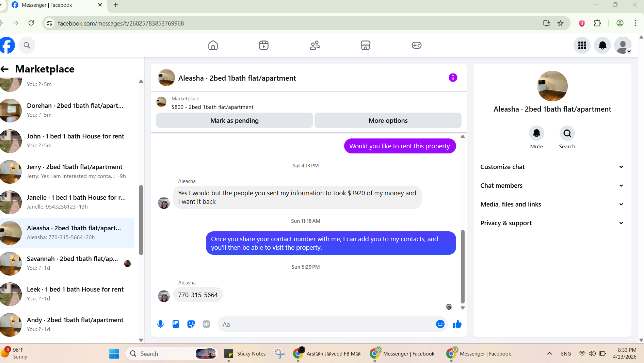Search in conversation magnifier button
Screen dimensions: 644x363
[x=567, y=133]
